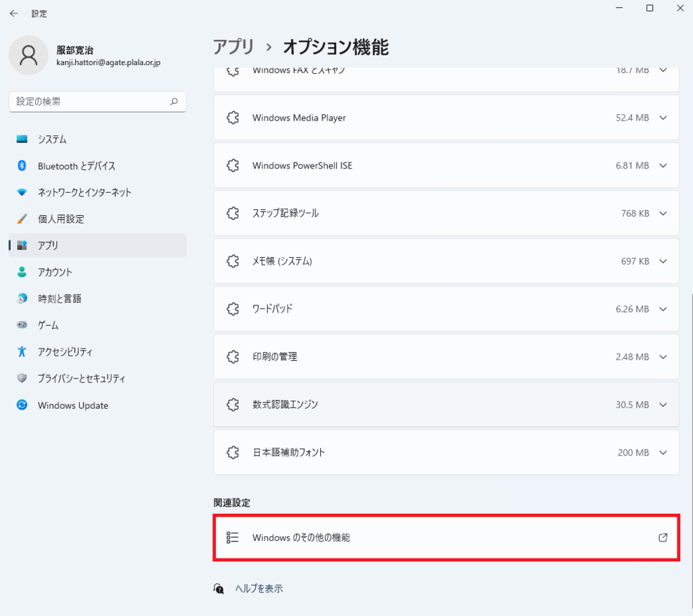
Task: Click the Windows Update sync icon
Action: (22, 405)
